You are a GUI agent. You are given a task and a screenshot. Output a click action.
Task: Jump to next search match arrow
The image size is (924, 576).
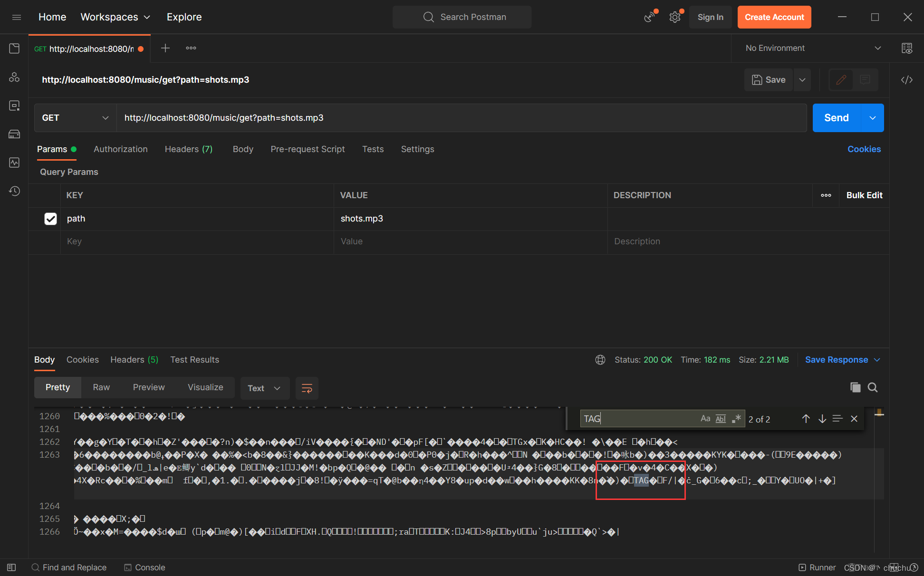(822, 419)
